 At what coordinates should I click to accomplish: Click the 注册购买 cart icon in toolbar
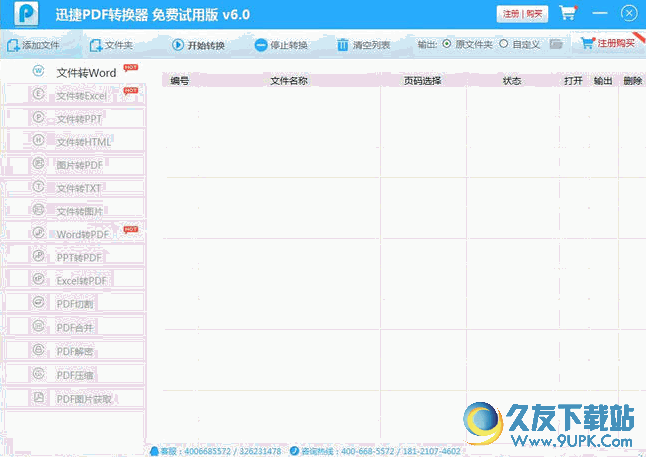(x=587, y=42)
